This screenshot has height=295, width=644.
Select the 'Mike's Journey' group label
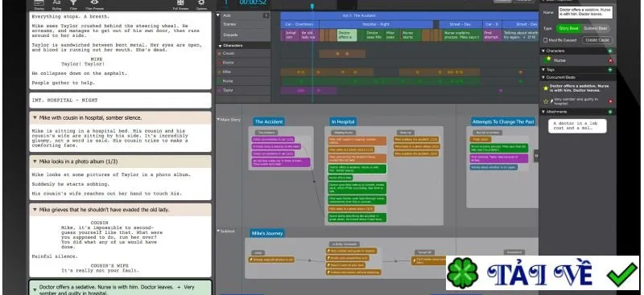pos(267,233)
